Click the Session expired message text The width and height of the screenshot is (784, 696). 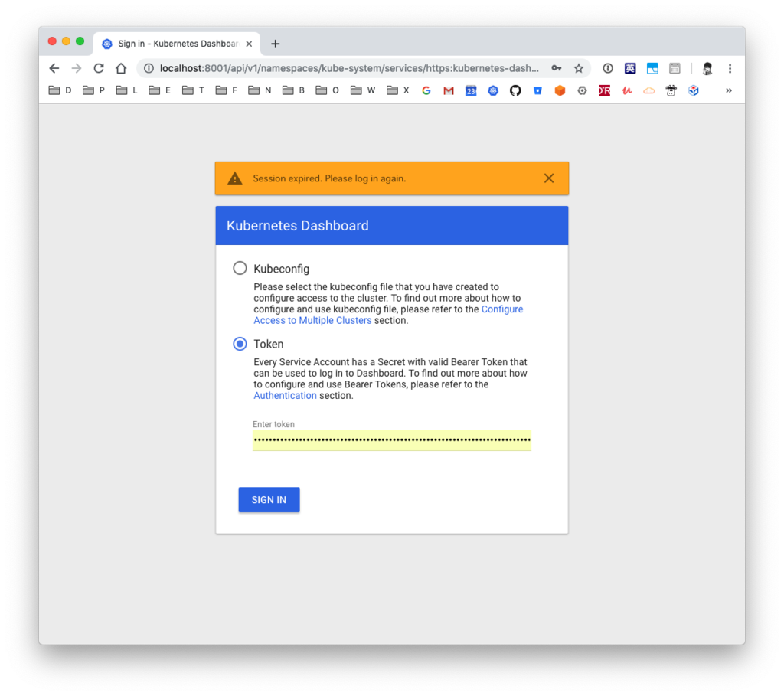click(x=329, y=178)
